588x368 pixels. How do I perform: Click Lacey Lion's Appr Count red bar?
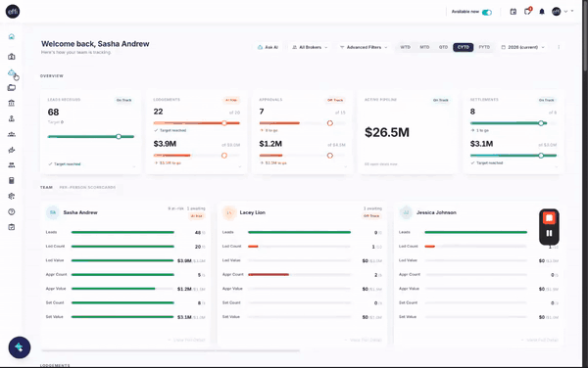point(269,274)
